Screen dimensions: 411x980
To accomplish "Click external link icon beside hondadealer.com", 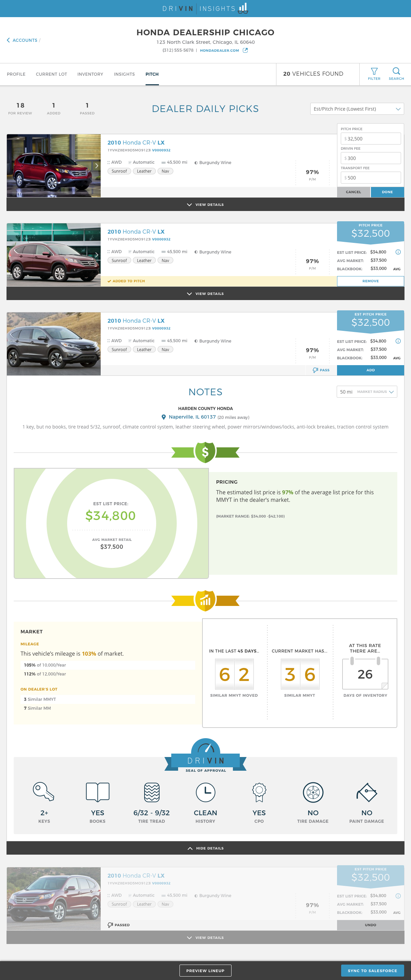I will [x=246, y=50].
